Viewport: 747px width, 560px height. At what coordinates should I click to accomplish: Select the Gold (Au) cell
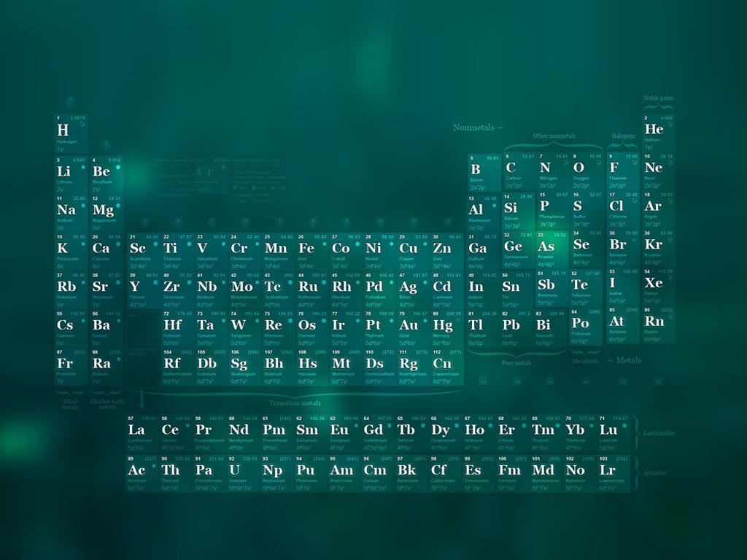point(414,329)
